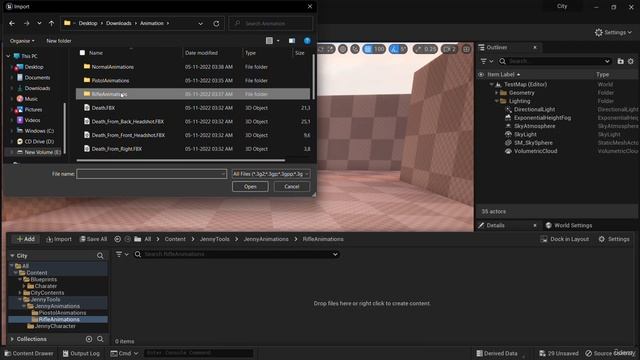This screenshot has height=360, width=640.
Task: Go up one folder level in Import dialog
Action: (51, 23)
